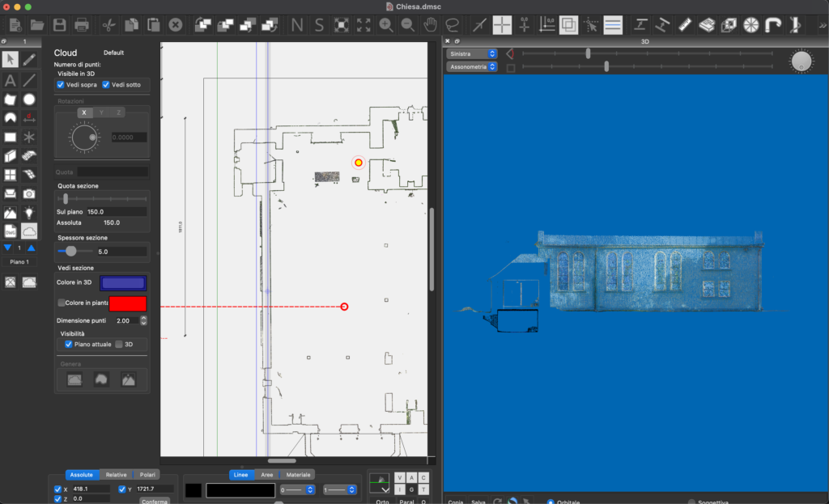Image resolution: width=829 pixels, height=504 pixels.
Task: Switch to the Relative coordinates tab
Action: [x=116, y=475]
